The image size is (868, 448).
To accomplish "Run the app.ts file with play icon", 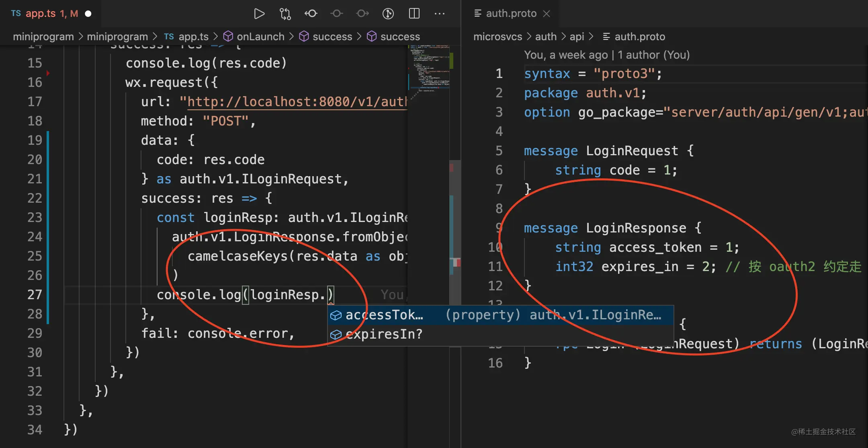I will coord(259,14).
